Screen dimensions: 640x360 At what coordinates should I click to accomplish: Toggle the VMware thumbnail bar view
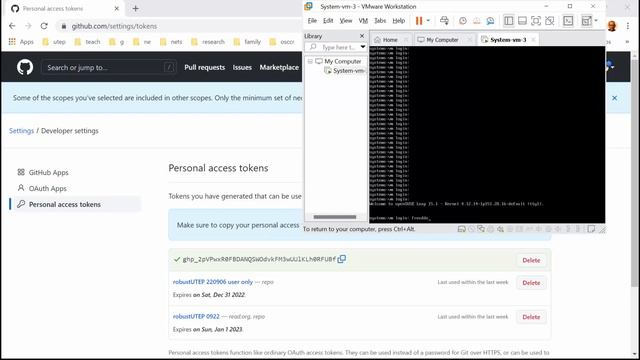coord(522,20)
